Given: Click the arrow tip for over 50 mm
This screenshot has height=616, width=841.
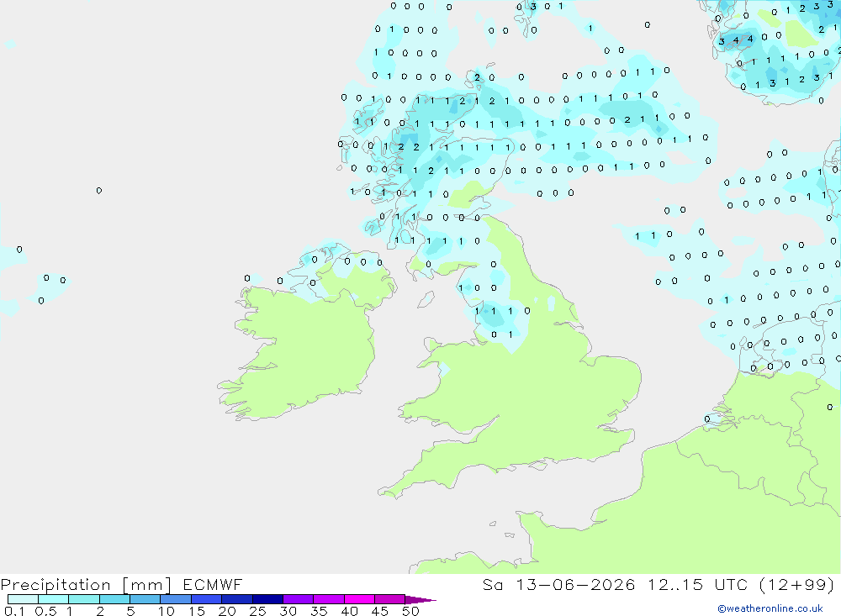Looking at the screenshot, I should click(x=420, y=600).
